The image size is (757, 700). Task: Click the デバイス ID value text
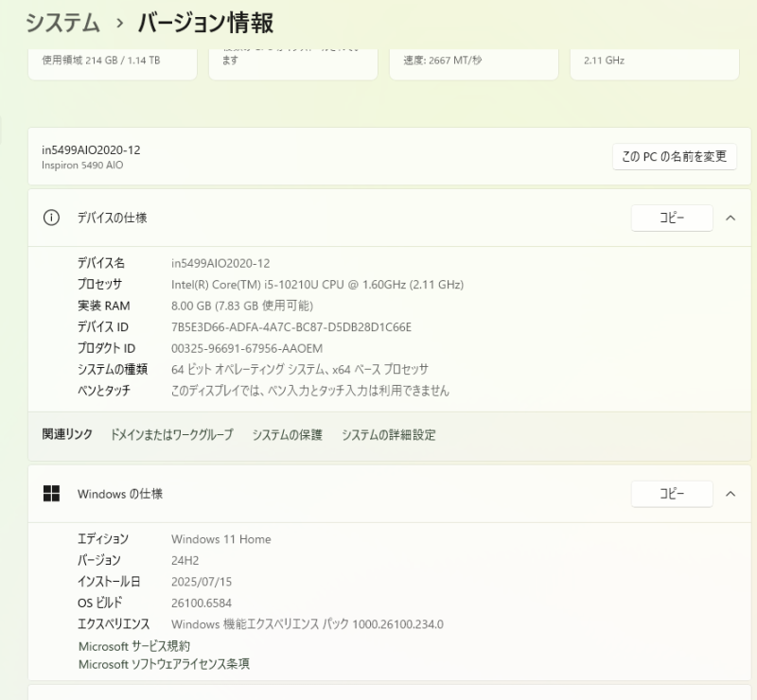[x=290, y=327]
